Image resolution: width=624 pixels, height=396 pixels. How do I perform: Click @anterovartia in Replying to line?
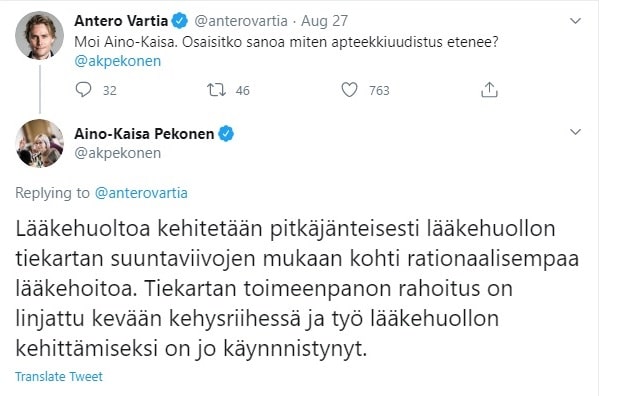(x=141, y=193)
